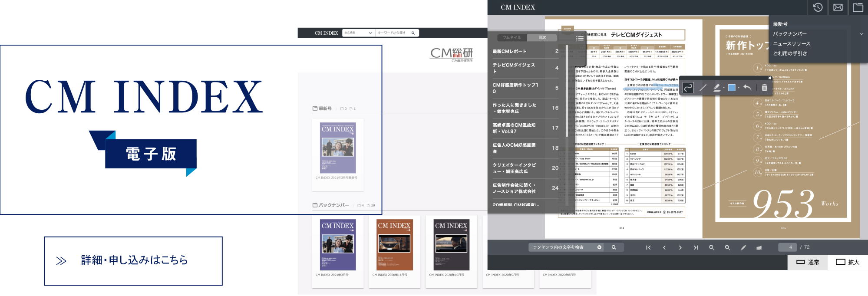
Task: Click the CM INDEX logo in library header
Action: [x=326, y=33]
